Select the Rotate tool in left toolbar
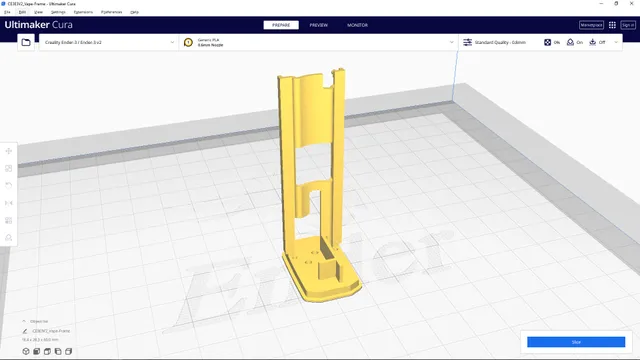Image resolution: width=640 pixels, height=360 pixels. click(9, 186)
